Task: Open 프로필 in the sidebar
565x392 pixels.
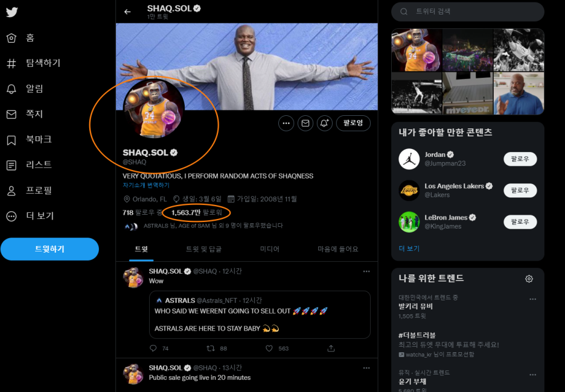Action: tap(29, 191)
